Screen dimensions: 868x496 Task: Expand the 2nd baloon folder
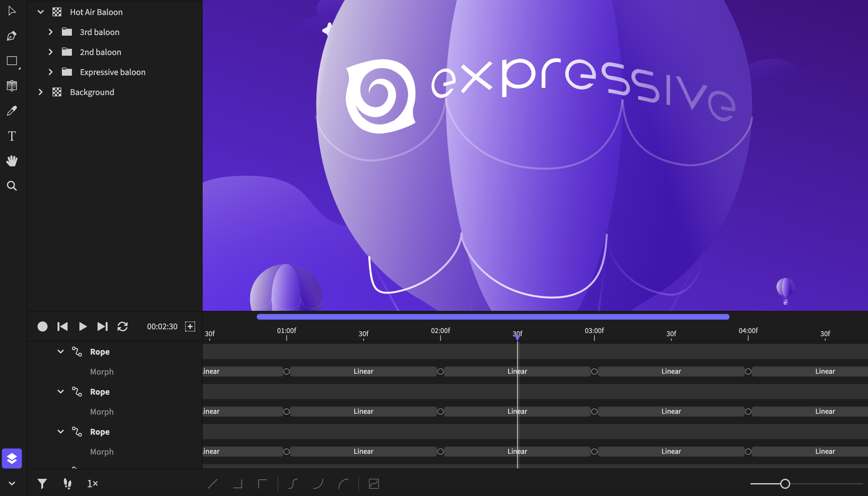pyautogui.click(x=50, y=52)
